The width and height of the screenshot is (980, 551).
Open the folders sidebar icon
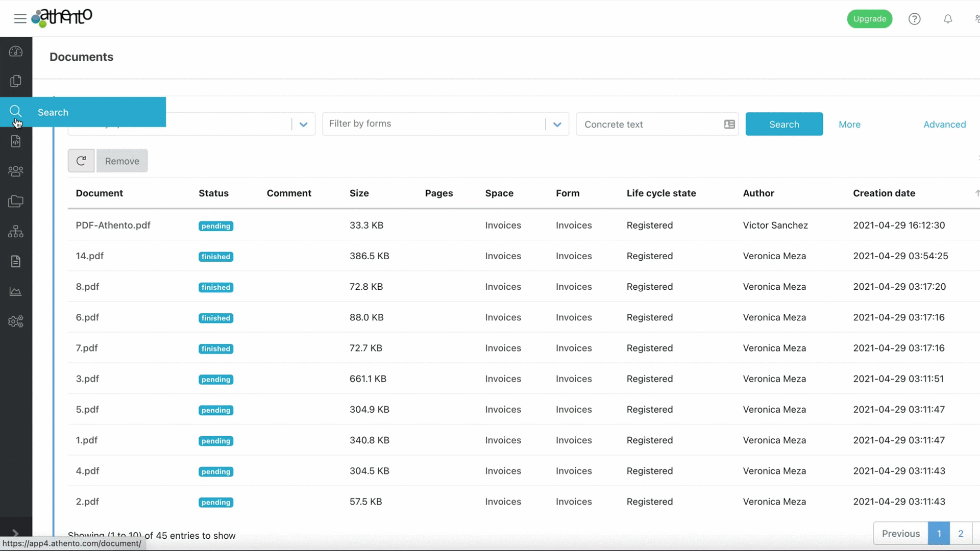[x=16, y=202]
